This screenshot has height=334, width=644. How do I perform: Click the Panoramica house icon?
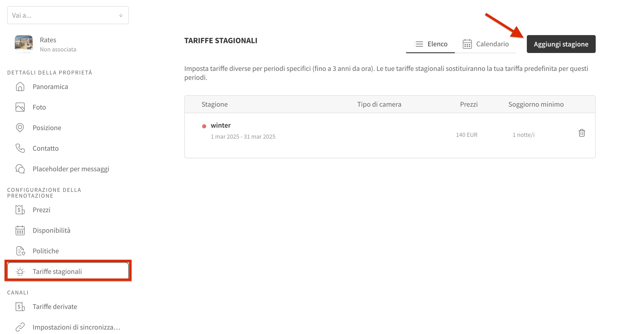pyautogui.click(x=20, y=87)
